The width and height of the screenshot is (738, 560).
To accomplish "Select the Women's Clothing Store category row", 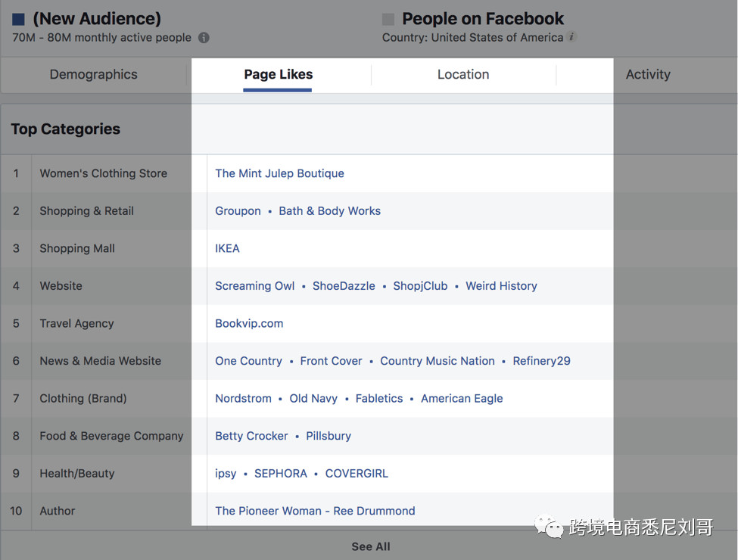I will click(103, 173).
